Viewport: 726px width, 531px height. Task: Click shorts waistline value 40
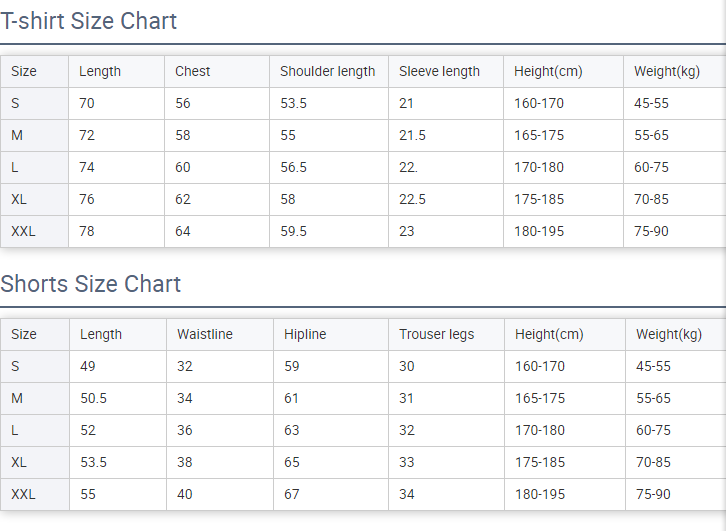185,494
